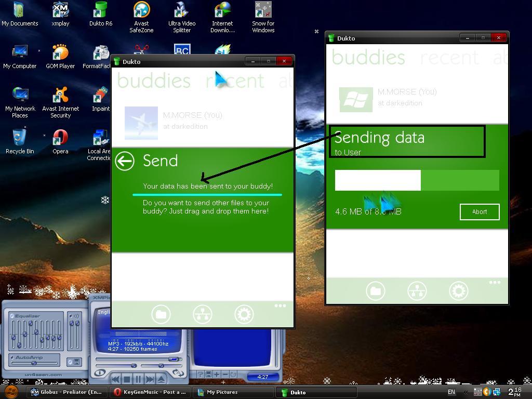
Task: Open received files folder in right Dukto window
Action: (375, 291)
